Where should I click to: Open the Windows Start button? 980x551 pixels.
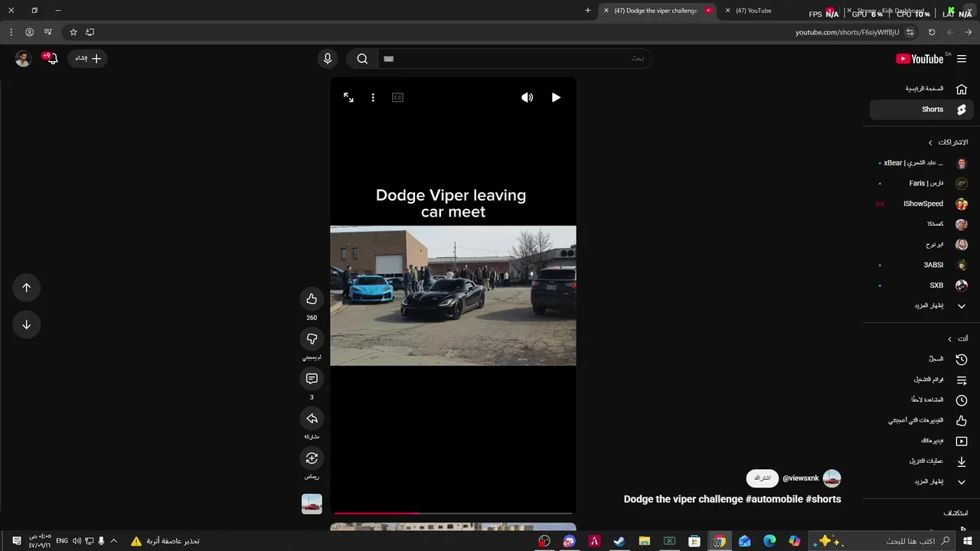[968, 541]
